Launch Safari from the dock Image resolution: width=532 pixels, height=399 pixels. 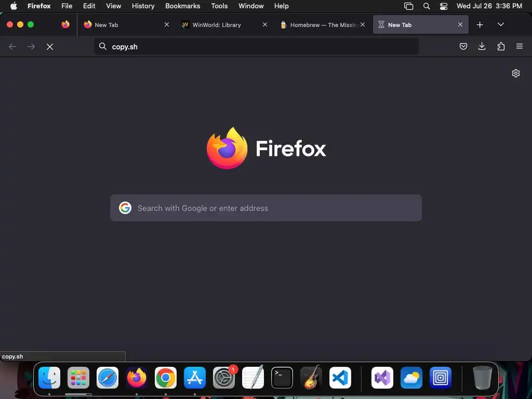(108, 378)
